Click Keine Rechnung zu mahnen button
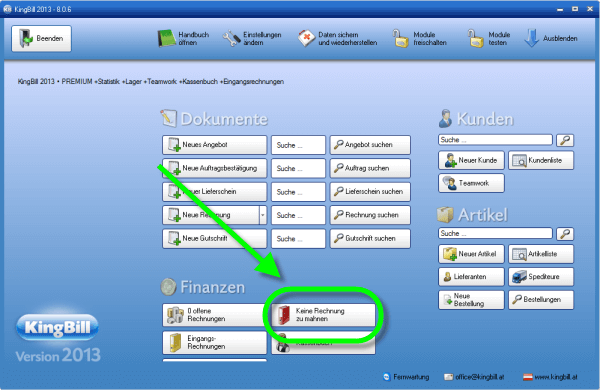 point(323,315)
